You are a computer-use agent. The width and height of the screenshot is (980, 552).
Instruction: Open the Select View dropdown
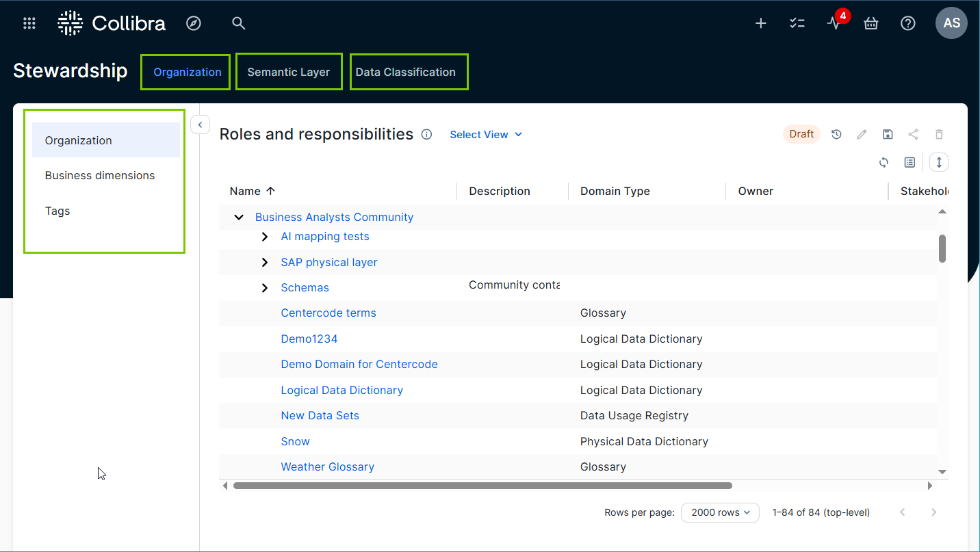point(485,135)
